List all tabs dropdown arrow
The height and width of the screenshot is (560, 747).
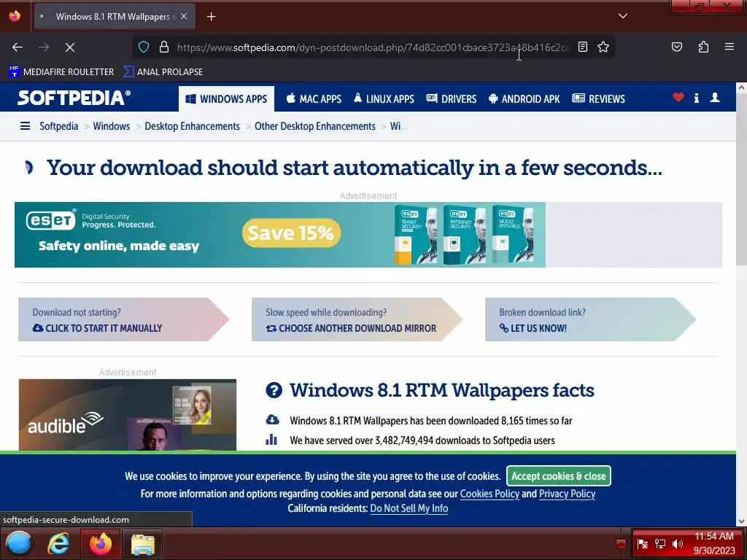[x=622, y=16]
